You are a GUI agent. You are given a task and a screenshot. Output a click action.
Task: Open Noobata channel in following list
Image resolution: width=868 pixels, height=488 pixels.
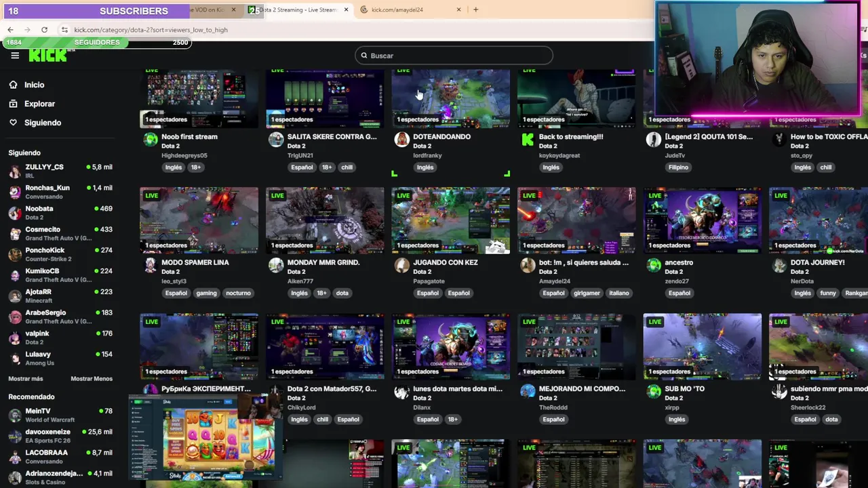[x=60, y=213]
